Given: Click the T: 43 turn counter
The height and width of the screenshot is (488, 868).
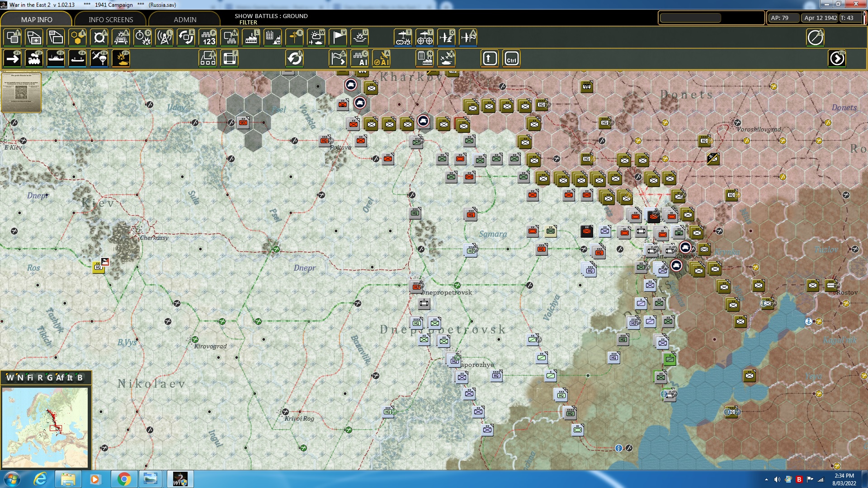Looking at the screenshot, I should coord(850,18).
